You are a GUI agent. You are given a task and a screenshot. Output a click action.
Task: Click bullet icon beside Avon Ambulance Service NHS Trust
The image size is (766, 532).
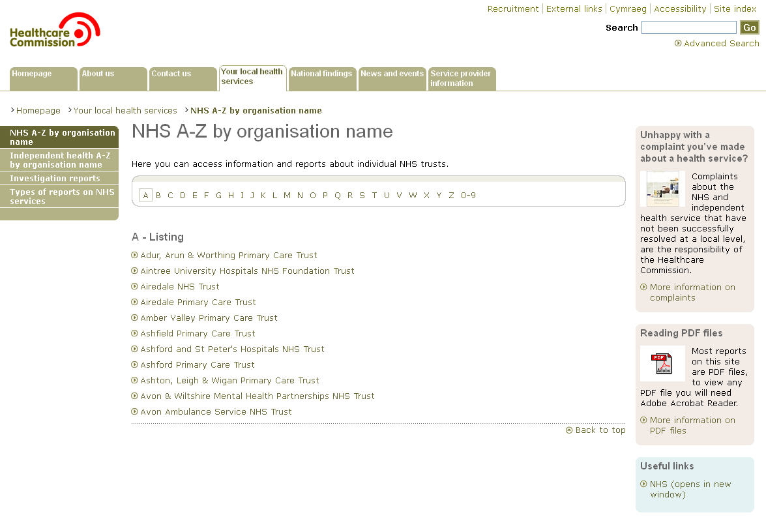coord(135,412)
